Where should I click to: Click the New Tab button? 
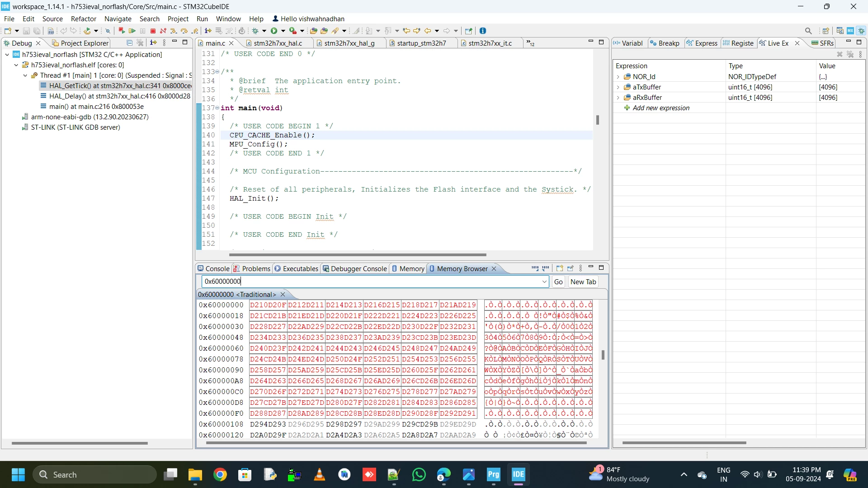[x=583, y=282]
